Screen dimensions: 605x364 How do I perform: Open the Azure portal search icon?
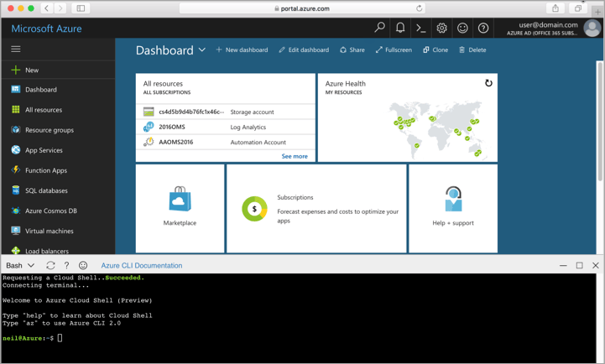[x=379, y=28]
